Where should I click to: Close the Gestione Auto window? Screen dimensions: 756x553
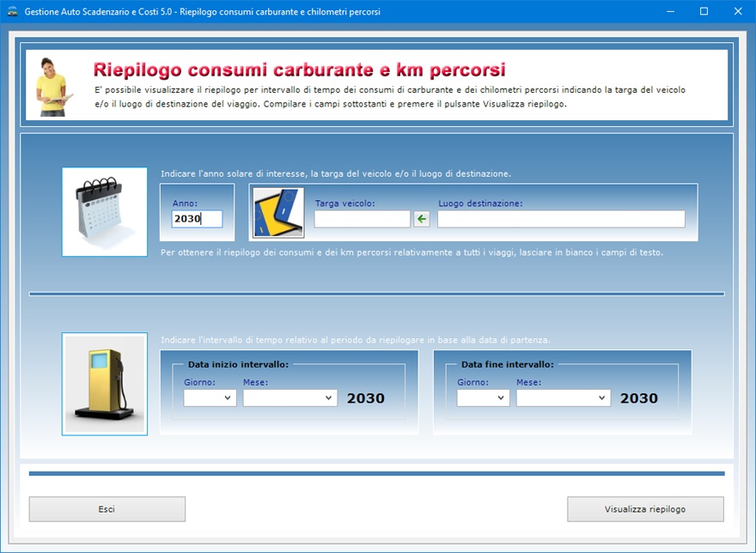tap(738, 11)
